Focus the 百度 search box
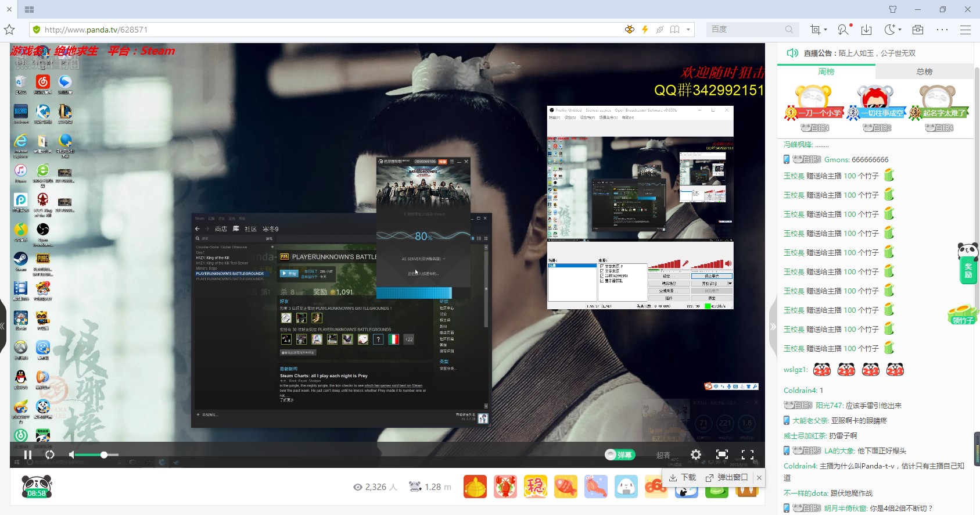This screenshot has height=515, width=980. [x=745, y=29]
